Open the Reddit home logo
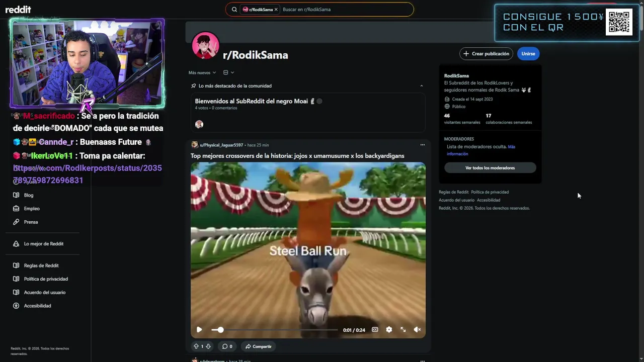Image resolution: width=644 pixels, height=362 pixels. tap(18, 10)
